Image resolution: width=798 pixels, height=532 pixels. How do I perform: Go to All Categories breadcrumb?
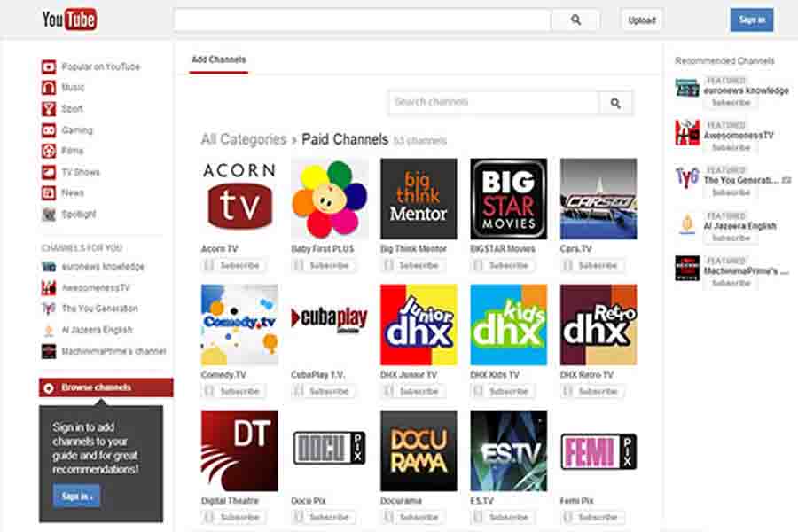click(245, 139)
